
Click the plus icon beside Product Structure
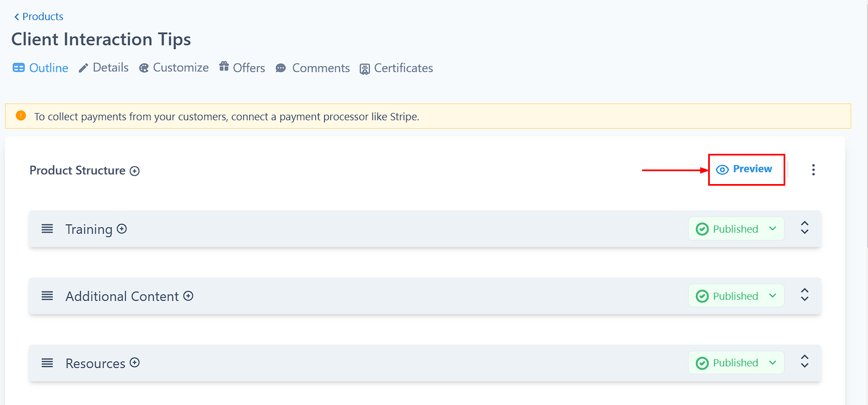(x=135, y=171)
